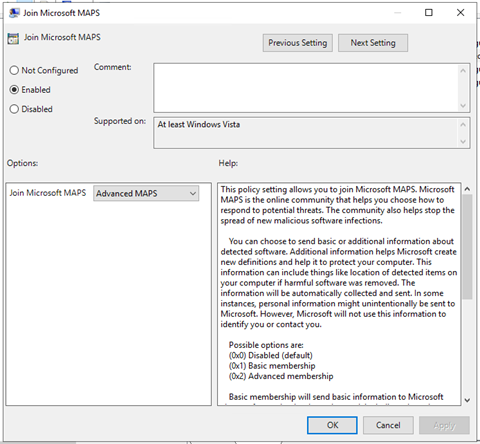The height and width of the screenshot is (444, 480).
Task: Click the title bar Join Microsoft MAPS icon
Action: (x=14, y=13)
